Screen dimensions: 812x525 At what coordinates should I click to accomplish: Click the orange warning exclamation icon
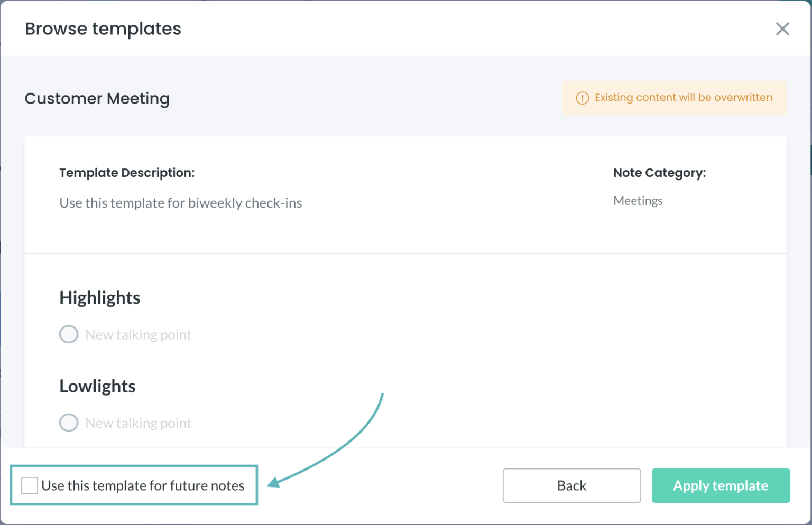(x=582, y=98)
